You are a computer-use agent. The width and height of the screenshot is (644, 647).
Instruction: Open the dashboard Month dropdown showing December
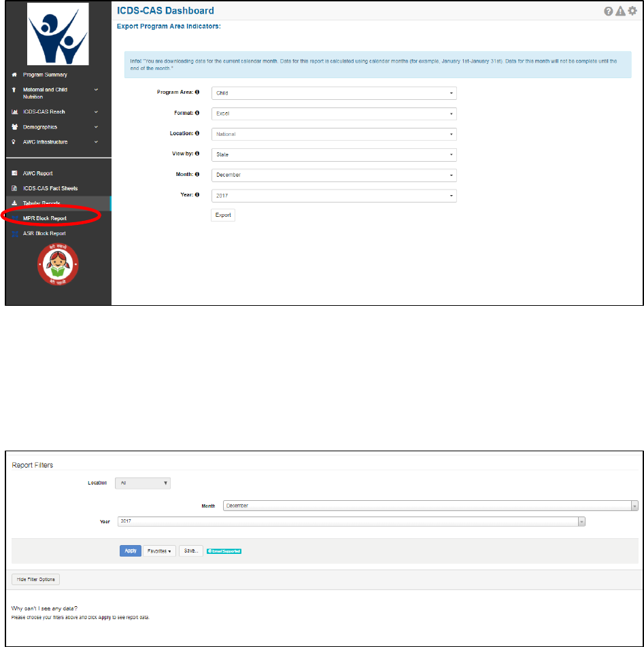[334, 175]
